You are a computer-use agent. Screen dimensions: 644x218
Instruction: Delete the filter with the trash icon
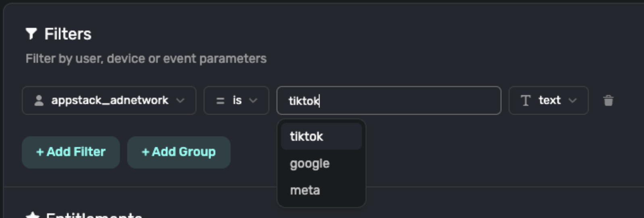point(608,101)
